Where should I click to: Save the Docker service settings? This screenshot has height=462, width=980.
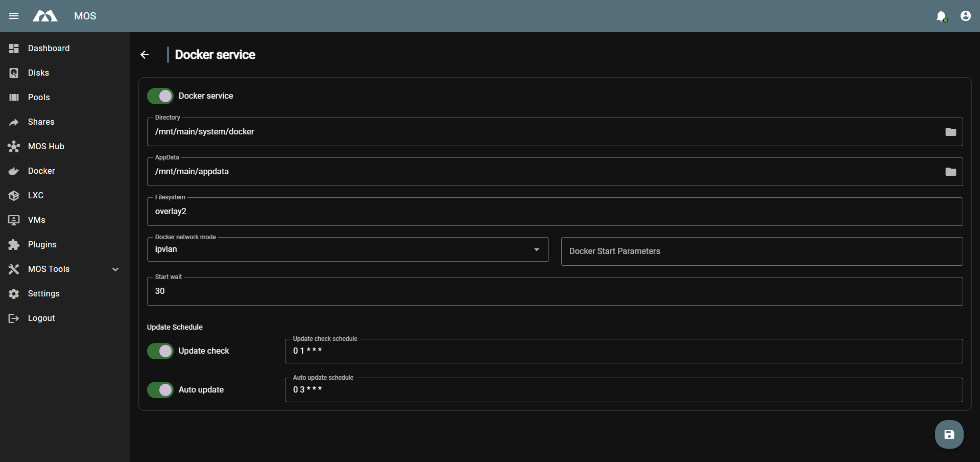click(949, 434)
